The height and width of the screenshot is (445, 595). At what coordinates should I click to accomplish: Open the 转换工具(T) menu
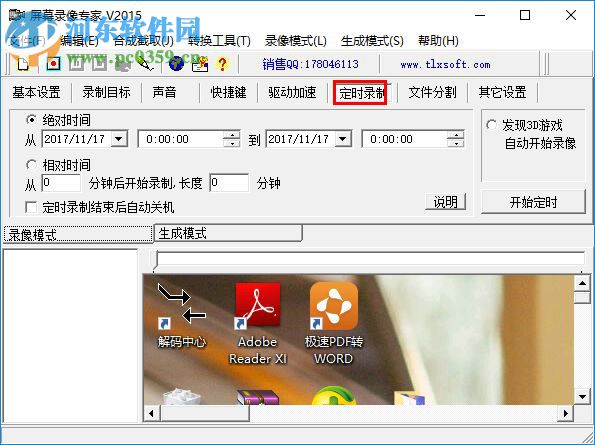219,41
